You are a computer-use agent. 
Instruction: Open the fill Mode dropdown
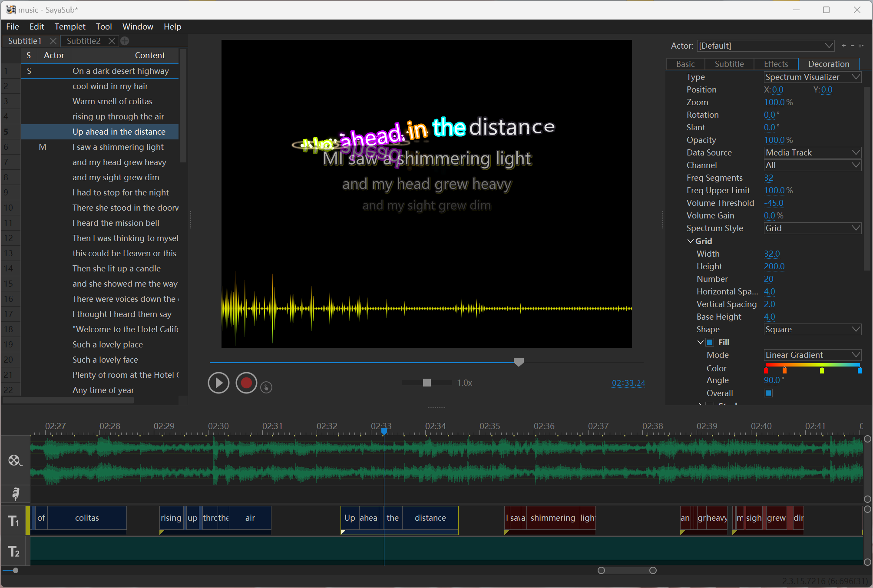click(x=812, y=355)
